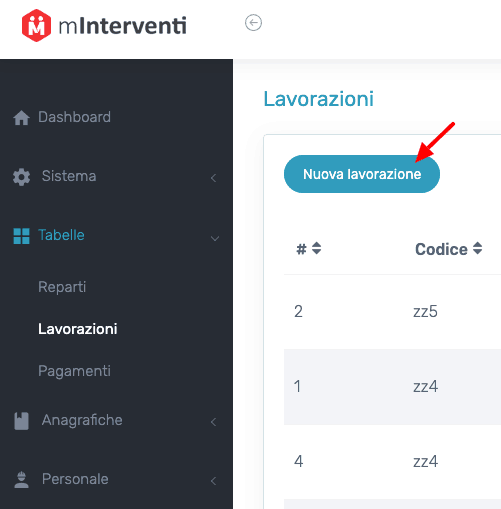Click the Sistema gear icon

21,177
